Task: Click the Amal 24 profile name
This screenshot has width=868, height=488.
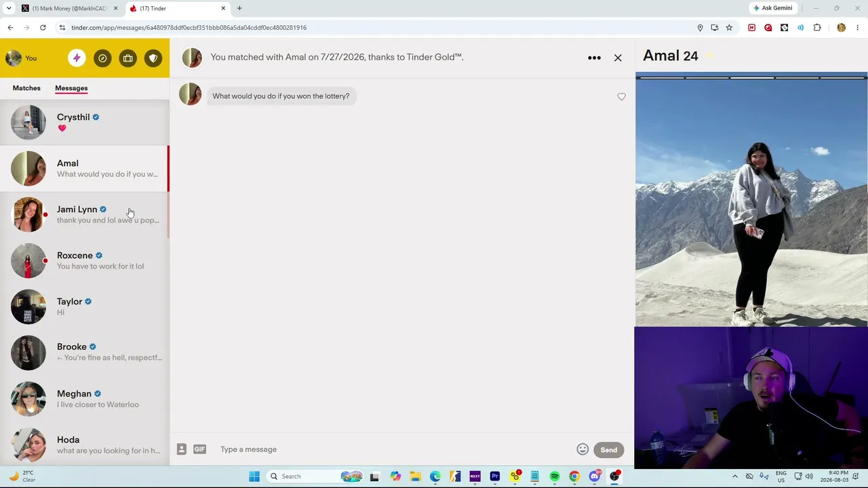Action: click(x=670, y=56)
